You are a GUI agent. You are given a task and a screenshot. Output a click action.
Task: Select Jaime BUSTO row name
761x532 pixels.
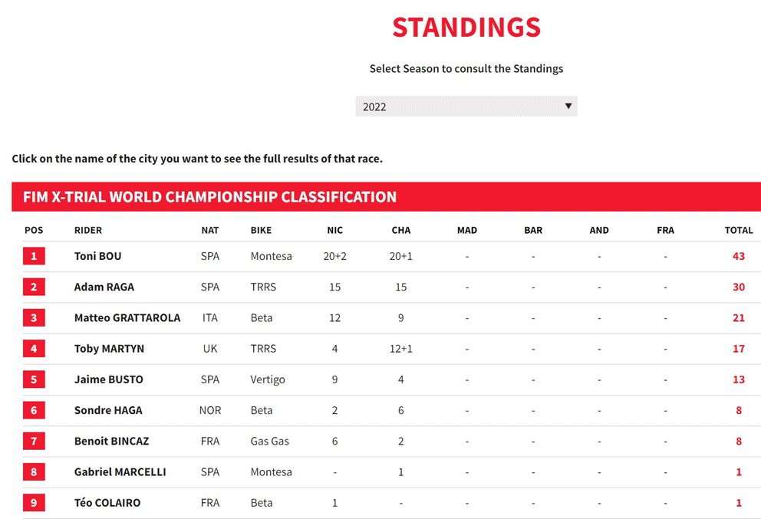108,379
